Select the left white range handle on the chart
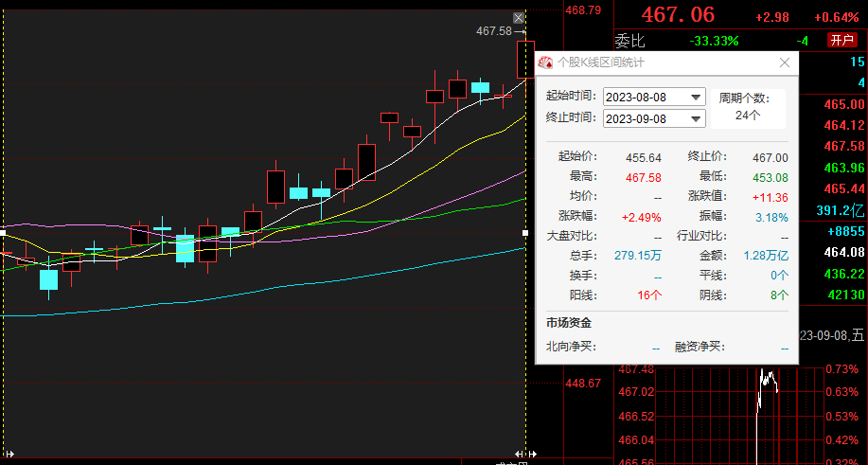Screen dimensions: 868x465 coord(3,233)
